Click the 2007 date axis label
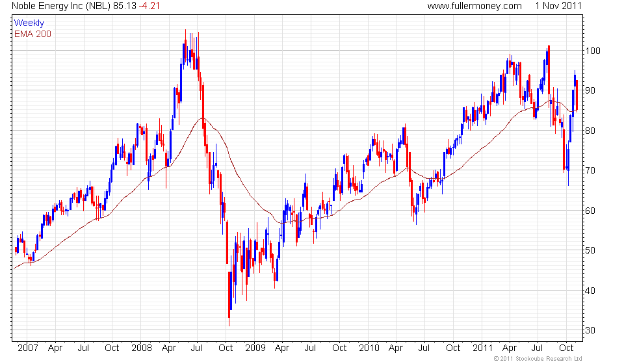This screenshot has width=637, height=364. [x=27, y=348]
